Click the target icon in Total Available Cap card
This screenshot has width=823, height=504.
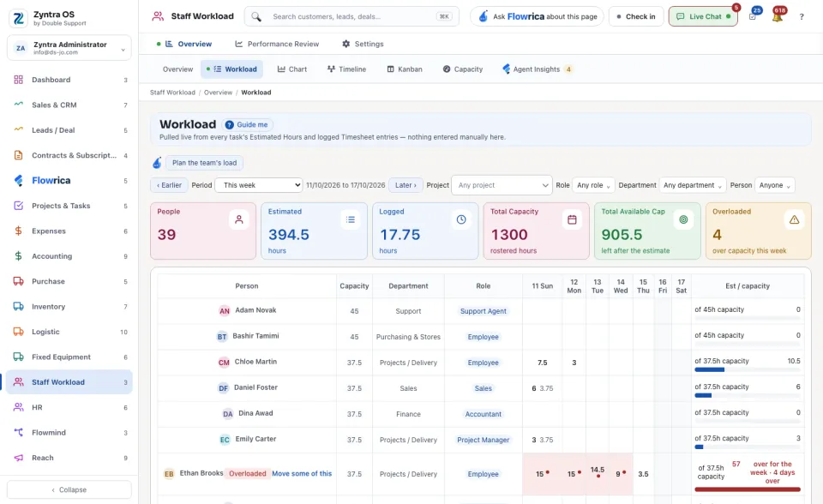pos(683,219)
